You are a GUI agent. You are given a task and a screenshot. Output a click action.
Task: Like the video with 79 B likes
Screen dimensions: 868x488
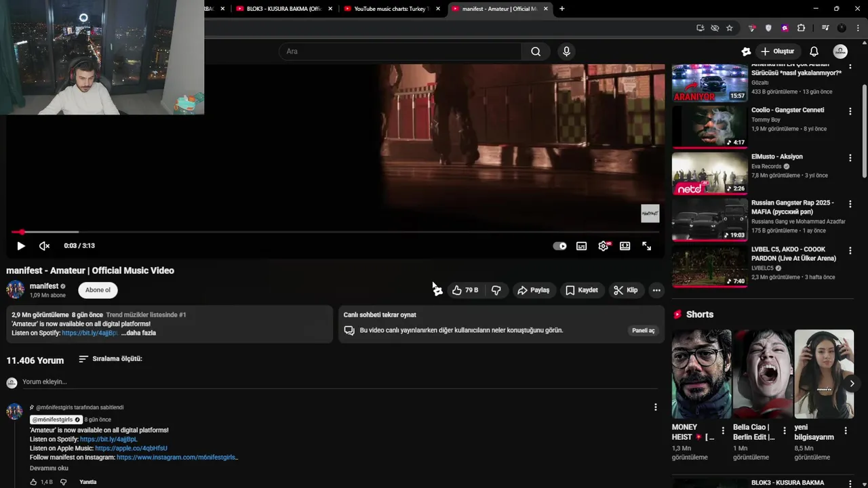click(465, 290)
